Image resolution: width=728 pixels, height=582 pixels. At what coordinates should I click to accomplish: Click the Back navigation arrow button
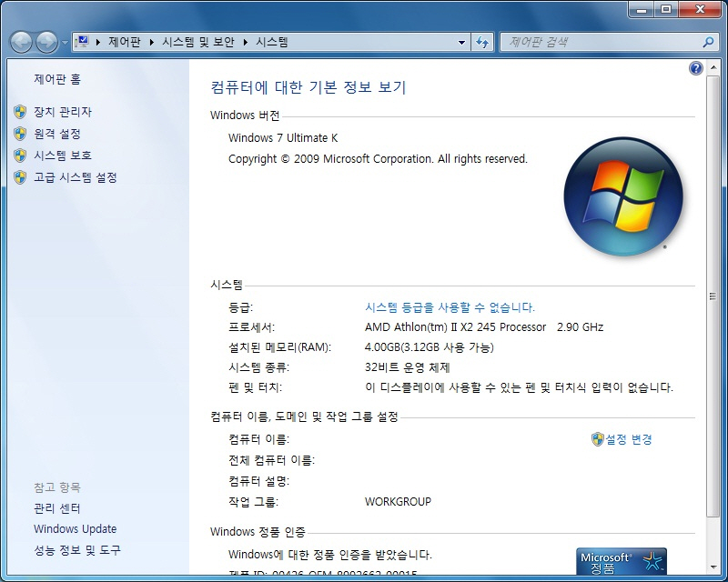click(x=21, y=42)
